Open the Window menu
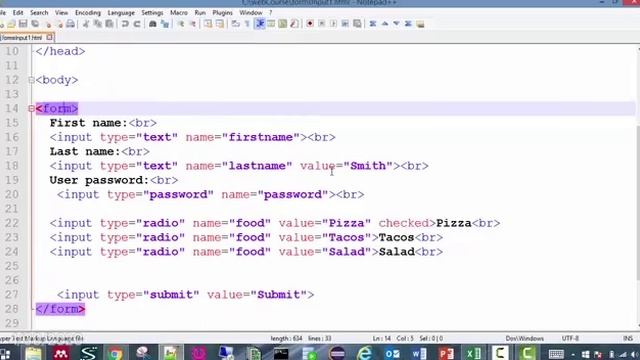640x360 pixels. pyautogui.click(x=251, y=13)
